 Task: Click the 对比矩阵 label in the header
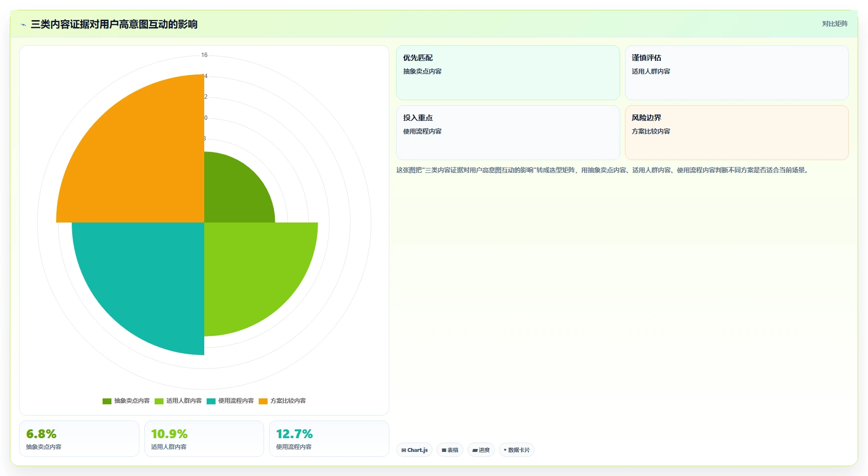click(x=835, y=24)
